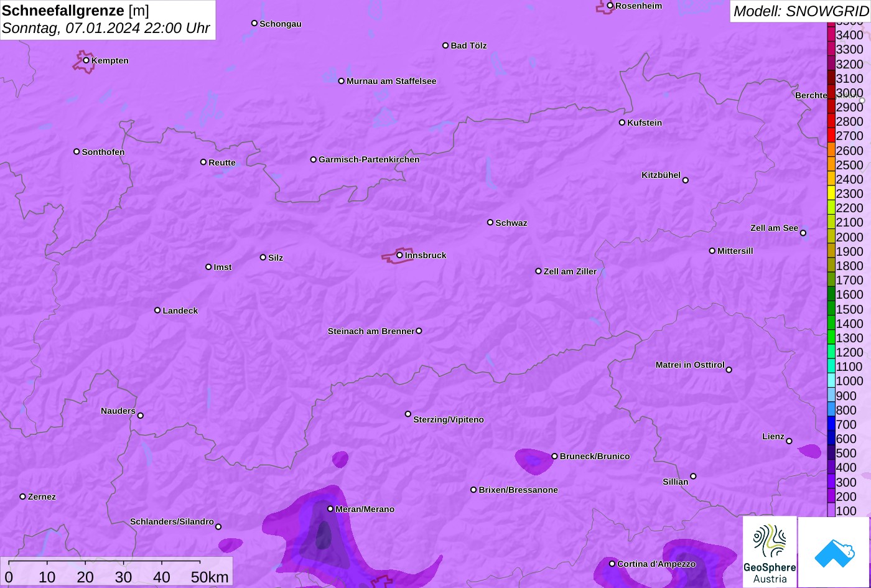
Task: Click the 50km scale bar label
Action: (x=210, y=577)
